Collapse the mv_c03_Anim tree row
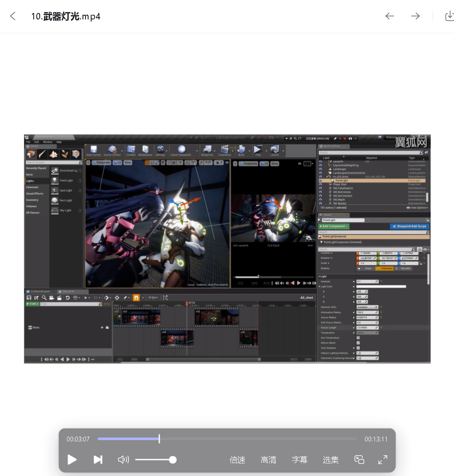 327,177
